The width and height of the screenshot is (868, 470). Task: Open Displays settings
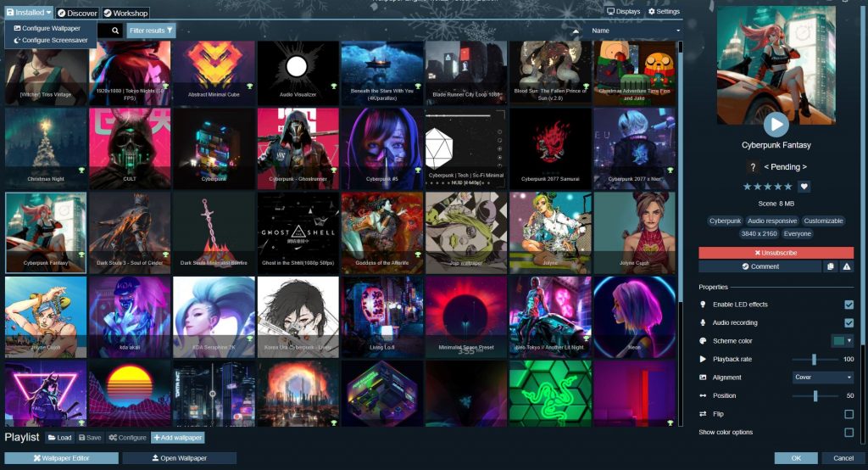pyautogui.click(x=623, y=11)
